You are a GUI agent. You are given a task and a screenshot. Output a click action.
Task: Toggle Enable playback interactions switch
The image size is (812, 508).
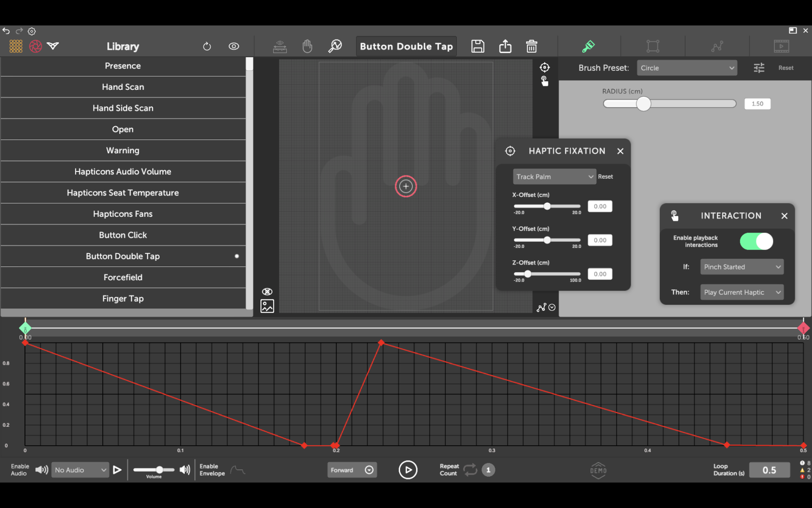click(x=756, y=241)
